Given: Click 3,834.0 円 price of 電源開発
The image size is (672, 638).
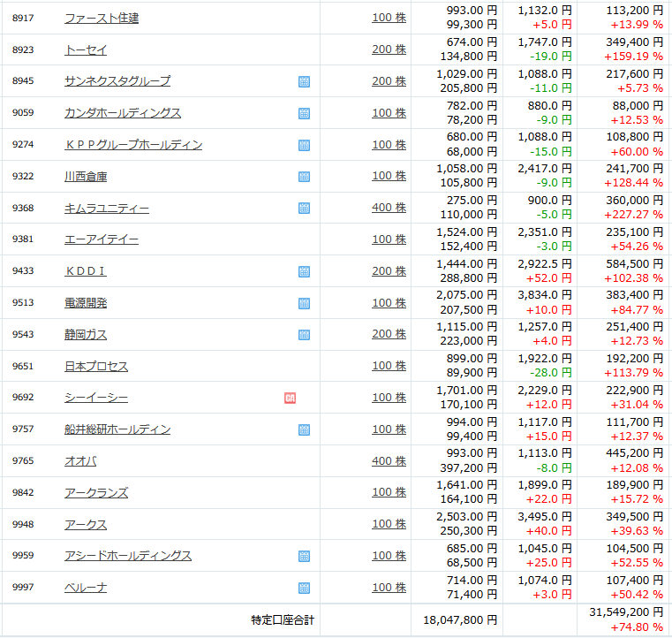Looking at the screenshot, I should pyautogui.click(x=544, y=295).
